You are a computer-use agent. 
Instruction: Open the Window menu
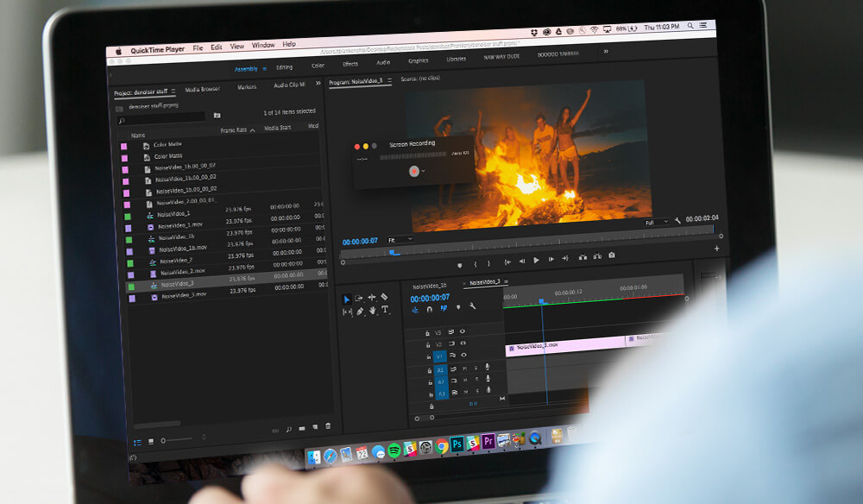[x=263, y=45]
